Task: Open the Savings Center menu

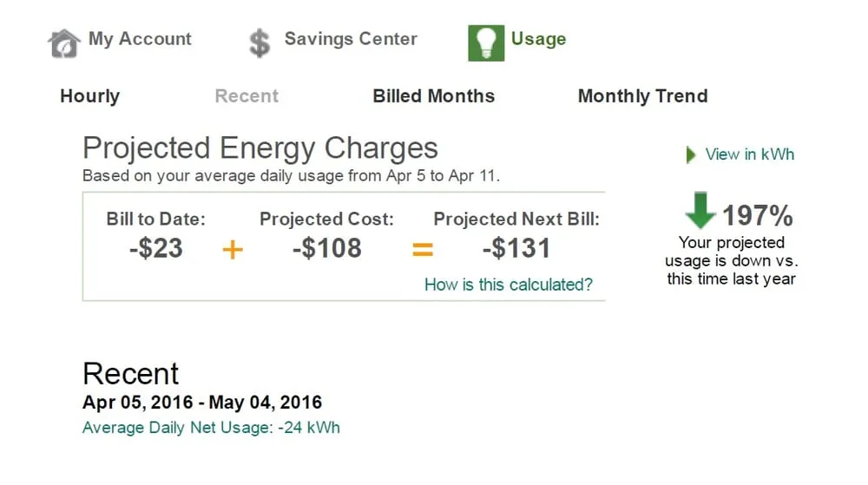Action: [351, 39]
